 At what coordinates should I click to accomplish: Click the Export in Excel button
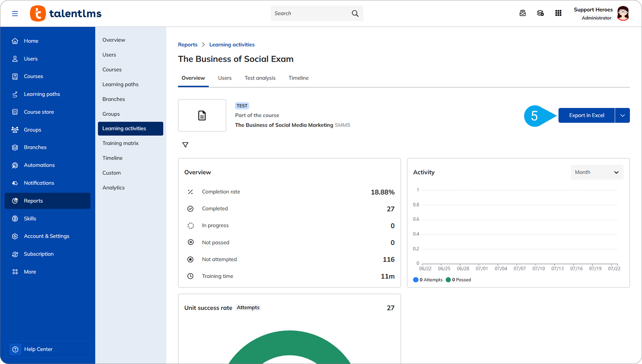pyautogui.click(x=587, y=115)
